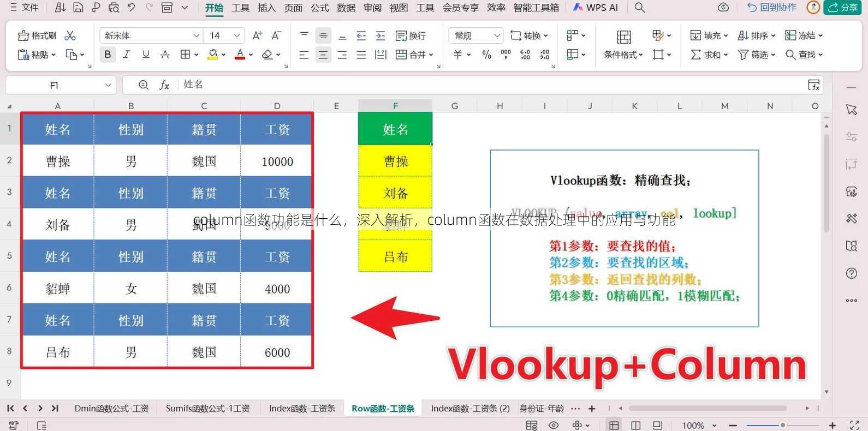Click the selection arrow tool in the right sidebar
Viewport: 868px width, 431px height.
pos(852,110)
